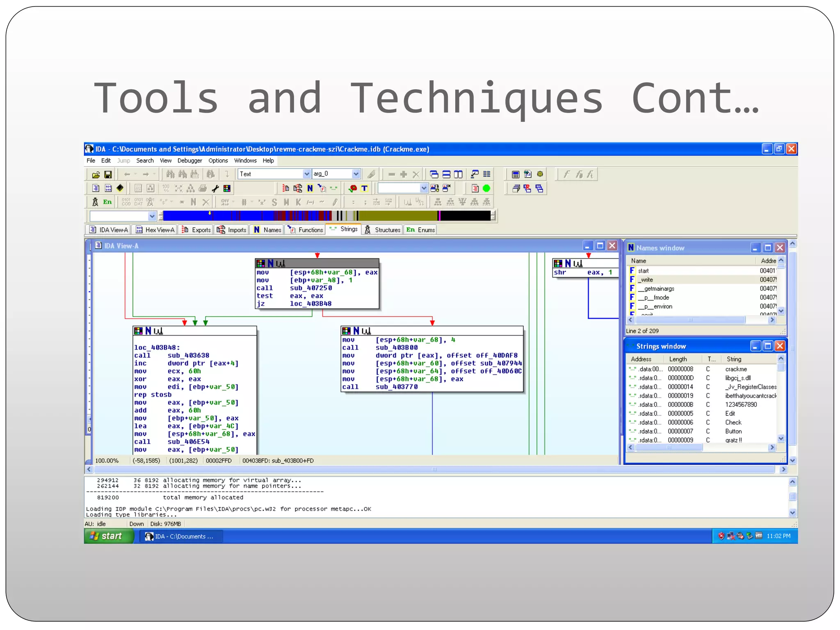Select the '1234567890' string row
The width and height of the screenshot is (840, 630).
pyautogui.click(x=702, y=404)
